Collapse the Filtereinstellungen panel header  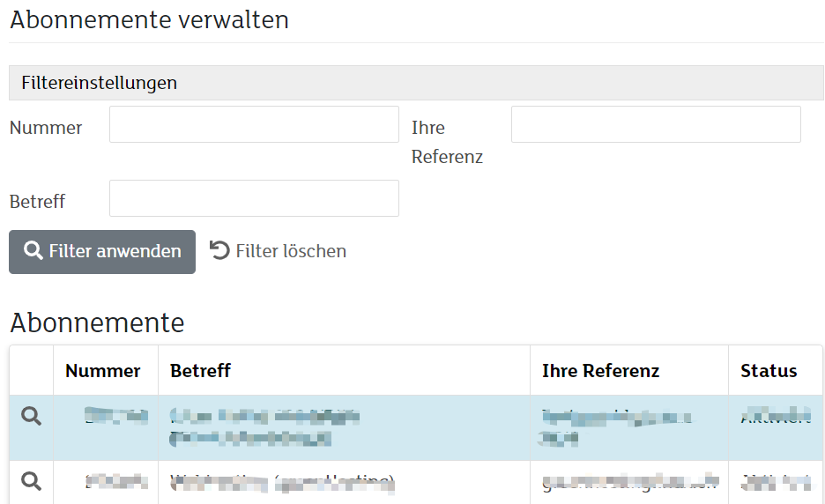pyautogui.click(x=416, y=83)
